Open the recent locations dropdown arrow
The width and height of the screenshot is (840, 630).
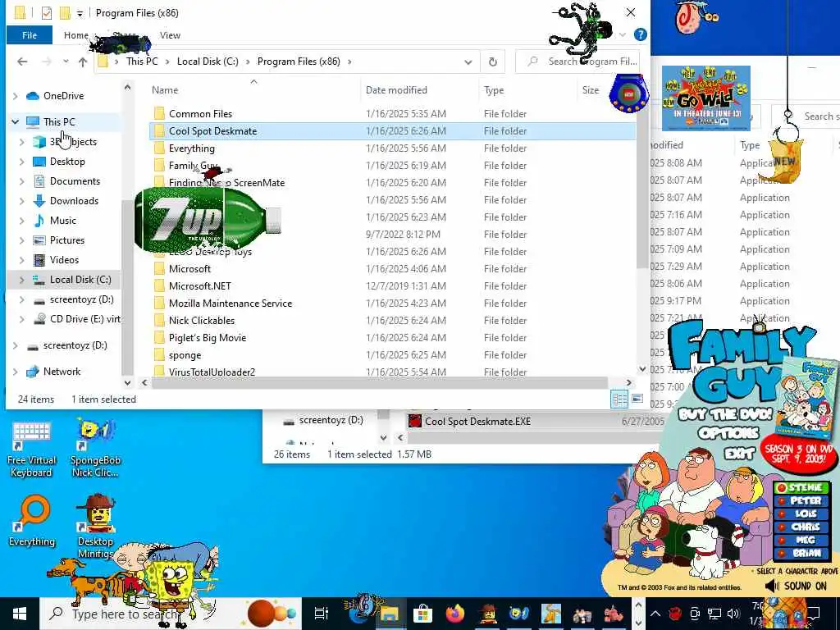point(66,62)
